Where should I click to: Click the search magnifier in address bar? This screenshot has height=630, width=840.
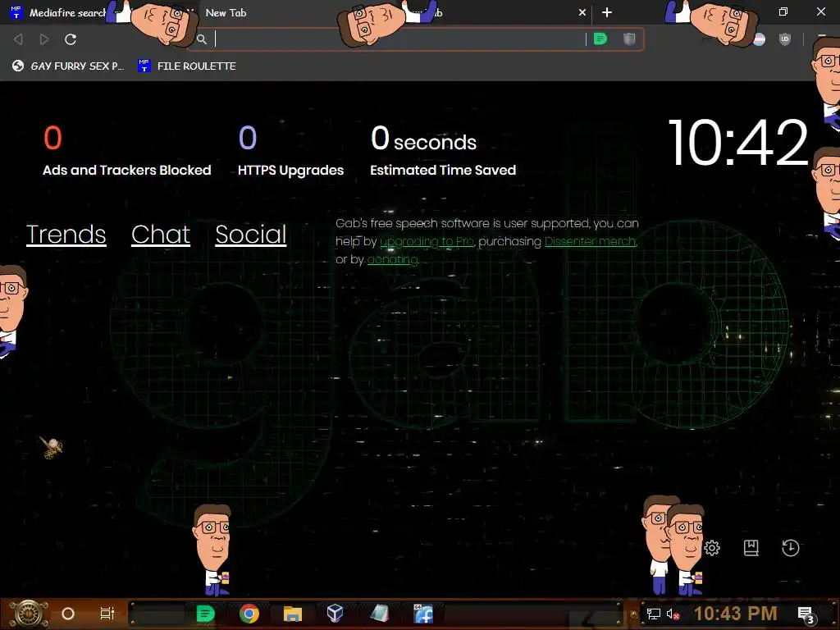click(x=202, y=39)
